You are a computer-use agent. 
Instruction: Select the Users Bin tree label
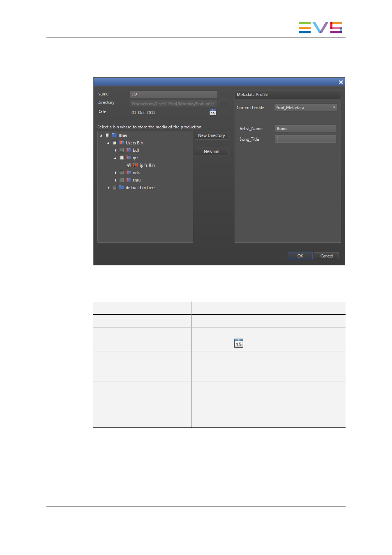click(x=134, y=143)
